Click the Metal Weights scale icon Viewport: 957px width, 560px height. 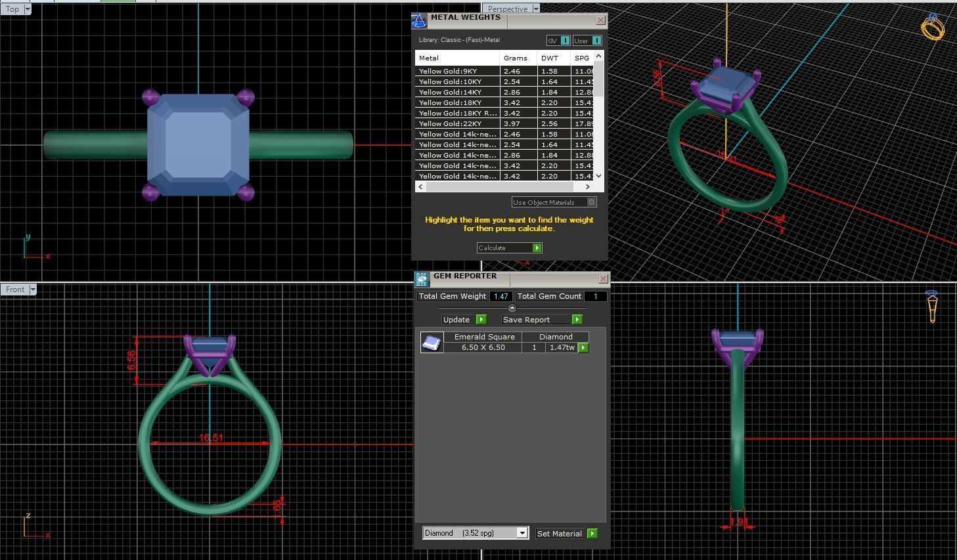(x=419, y=20)
